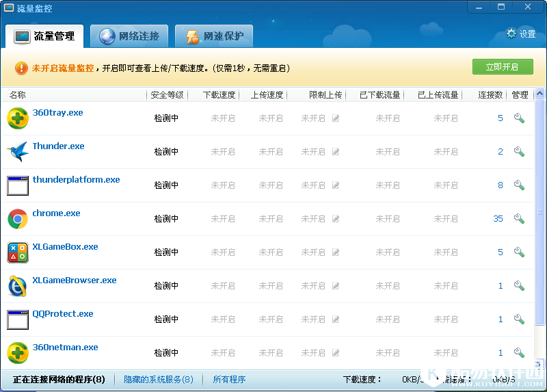
Task: Edit upload limit for Thunder.exe
Action: (x=336, y=152)
